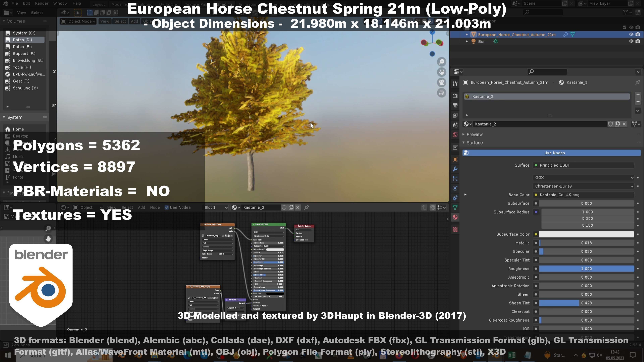Pin the node editor material

pos(307,207)
